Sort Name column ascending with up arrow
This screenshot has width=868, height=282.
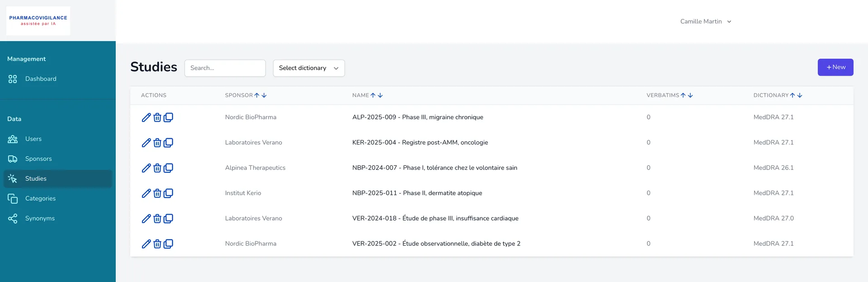click(x=373, y=95)
